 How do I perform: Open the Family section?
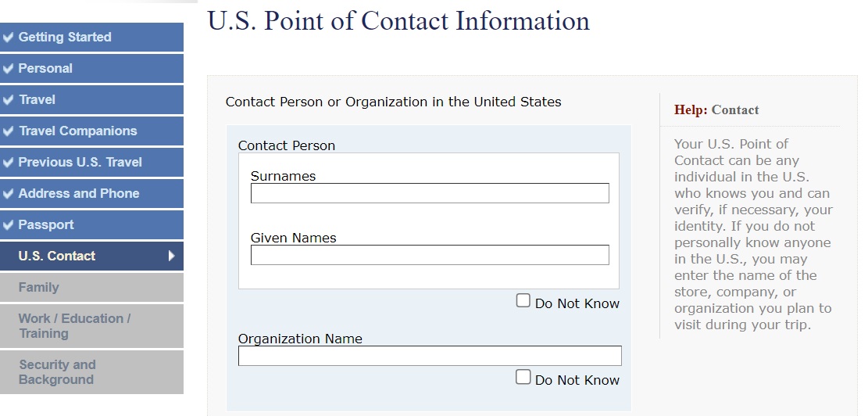39,287
